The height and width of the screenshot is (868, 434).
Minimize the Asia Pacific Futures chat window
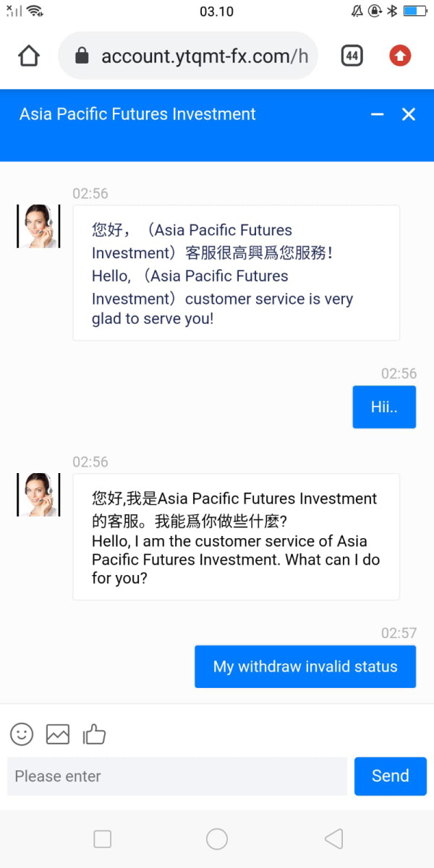click(x=377, y=114)
